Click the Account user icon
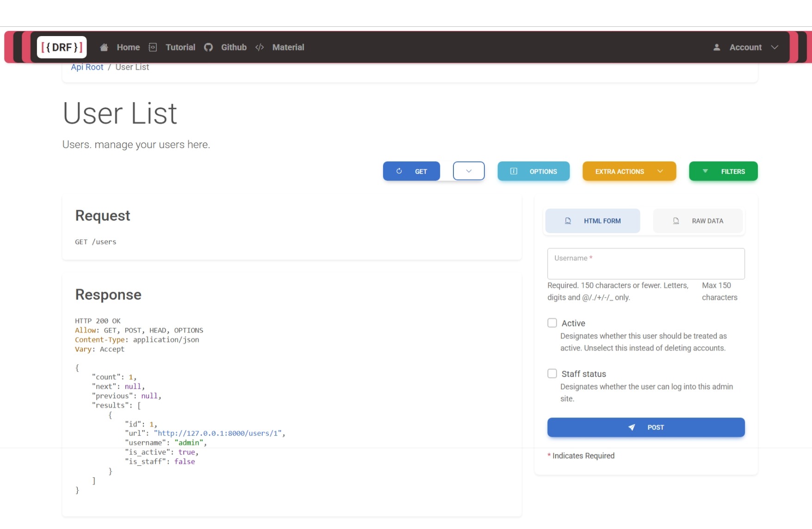This screenshot has height=529, width=812. click(x=717, y=47)
